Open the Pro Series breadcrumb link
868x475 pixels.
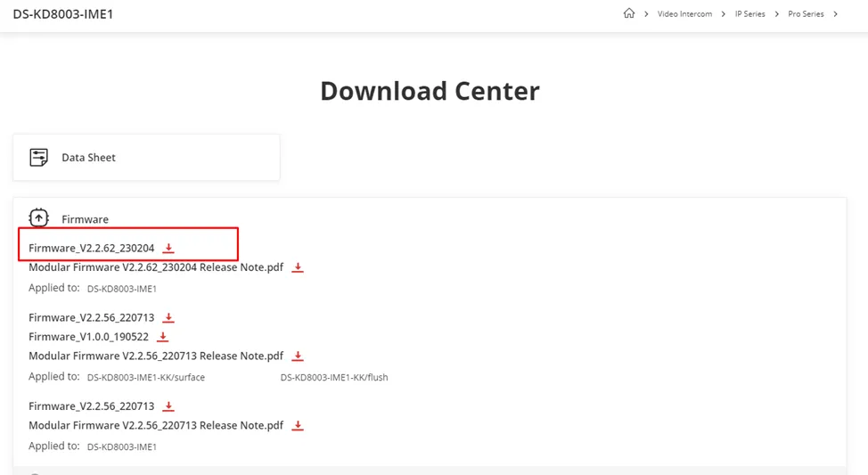pos(806,14)
